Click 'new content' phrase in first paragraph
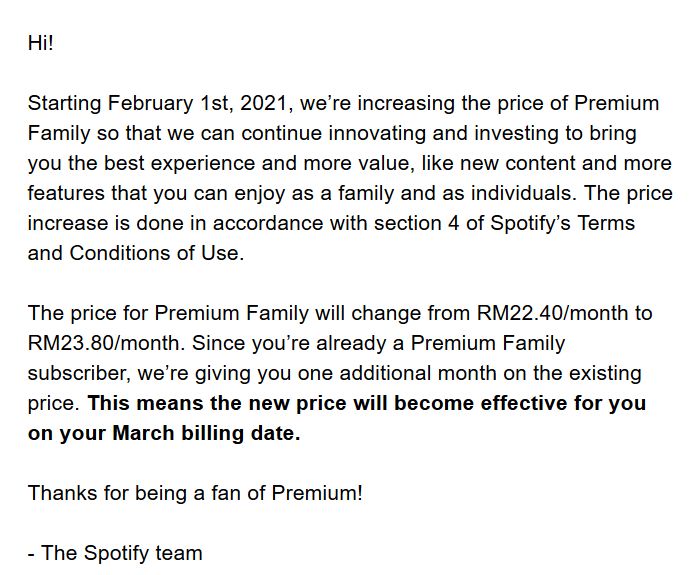The image size is (699, 575). (517, 163)
